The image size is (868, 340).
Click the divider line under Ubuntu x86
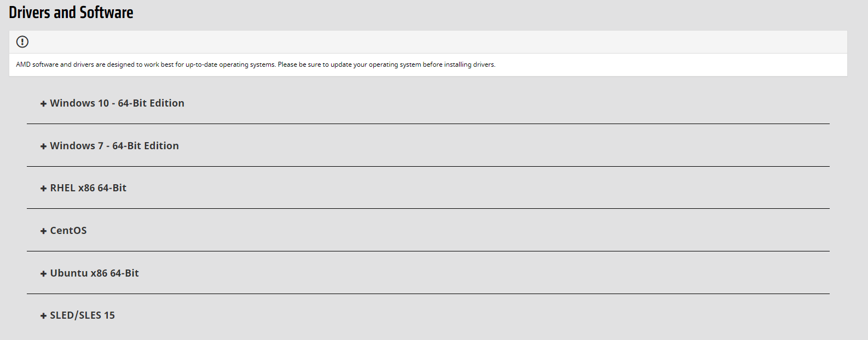(x=428, y=294)
